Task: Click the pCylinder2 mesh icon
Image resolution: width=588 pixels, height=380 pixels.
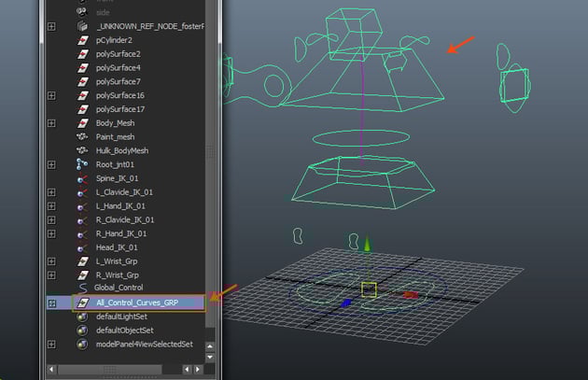Action: [x=81, y=41]
